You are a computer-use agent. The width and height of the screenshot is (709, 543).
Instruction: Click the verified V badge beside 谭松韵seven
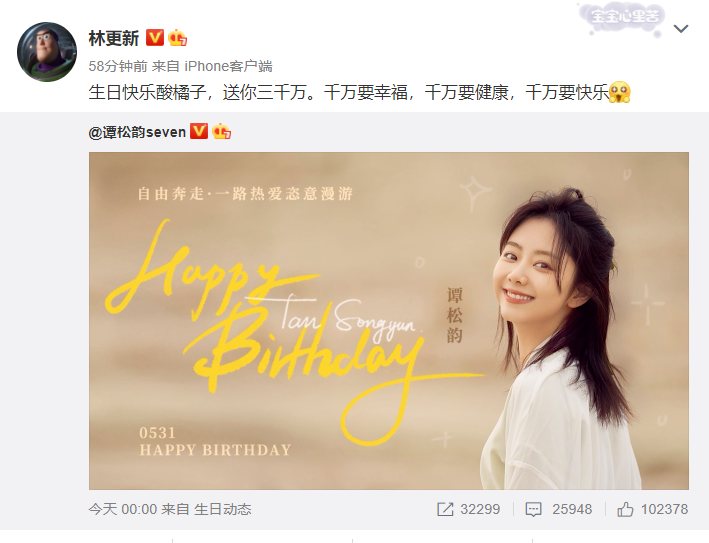pos(199,132)
